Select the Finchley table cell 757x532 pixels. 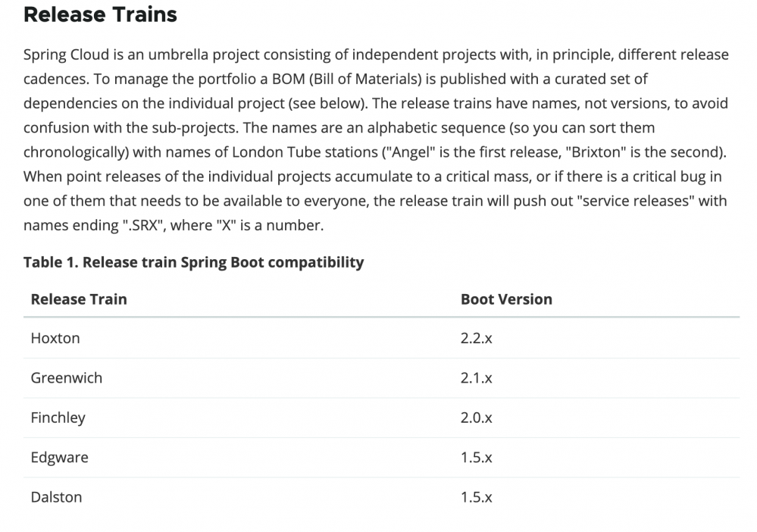point(58,418)
